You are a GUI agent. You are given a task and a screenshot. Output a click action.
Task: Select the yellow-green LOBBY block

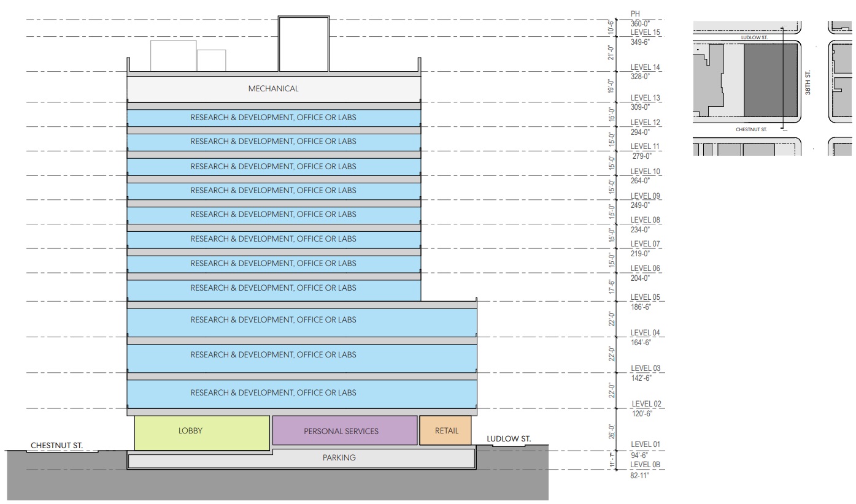click(x=202, y=432)
